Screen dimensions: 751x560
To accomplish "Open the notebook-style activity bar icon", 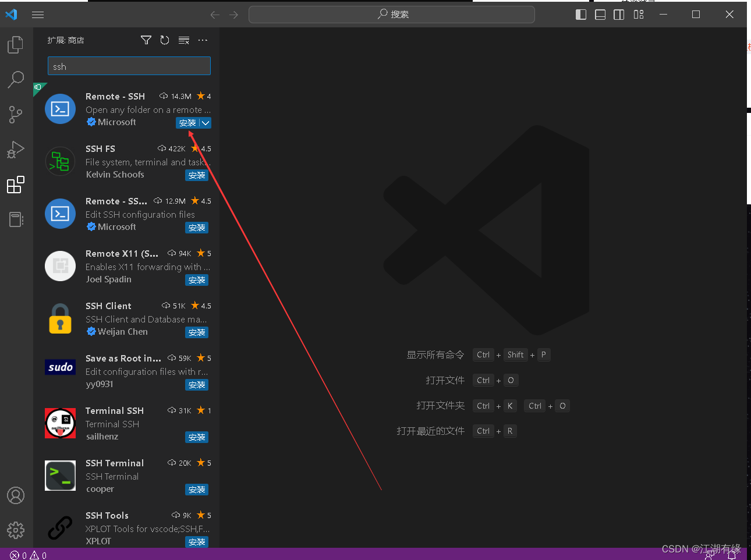I will [16, 219].
